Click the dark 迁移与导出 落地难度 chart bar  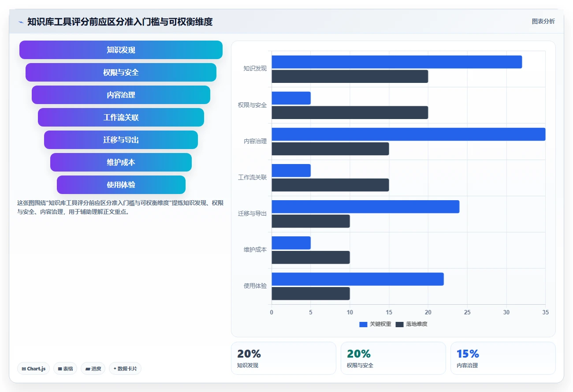click(x=311, y=221)
